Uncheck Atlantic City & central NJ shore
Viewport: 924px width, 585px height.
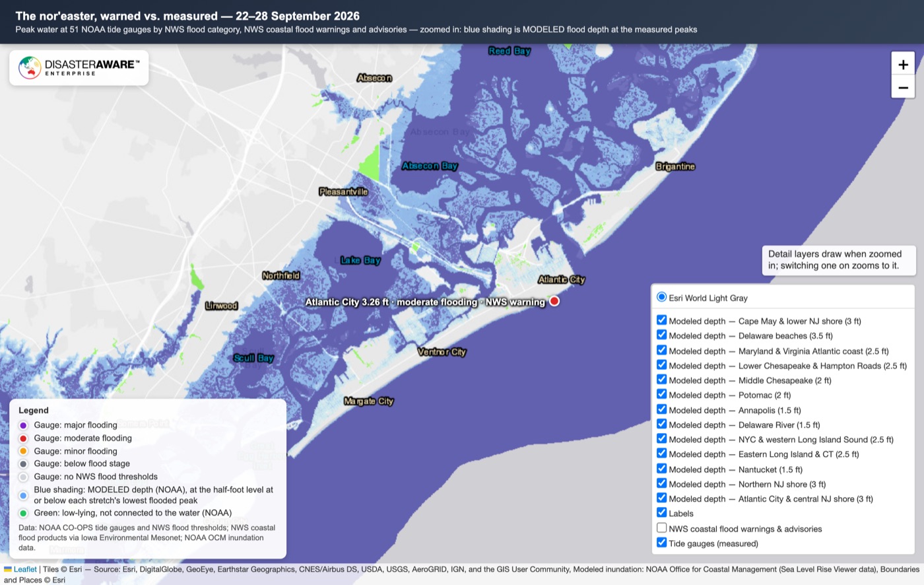(662, 498)
